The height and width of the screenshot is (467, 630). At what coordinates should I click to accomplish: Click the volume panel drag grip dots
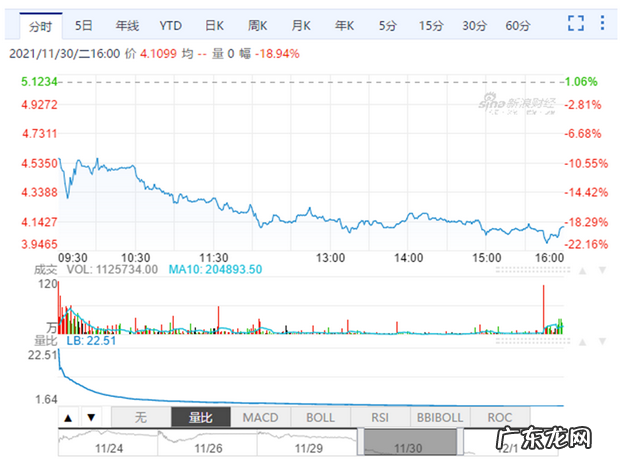[x=532, y=270]
